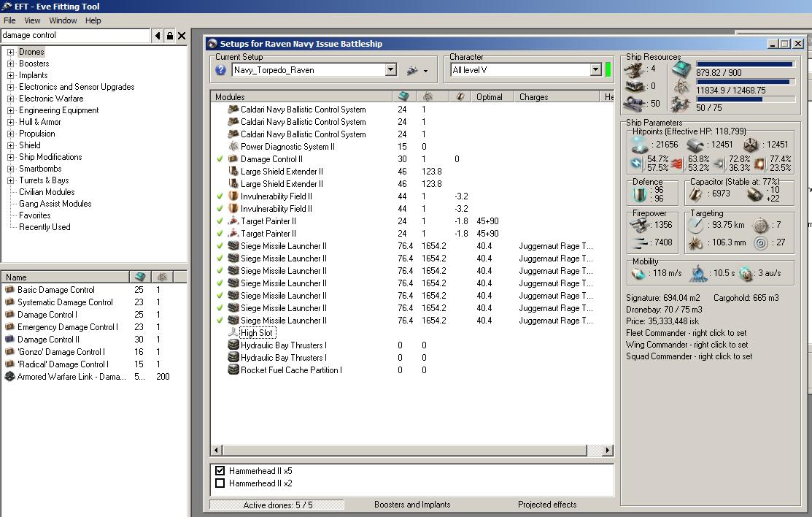Image resolution: width=812 pixels, height=517 pixels.
Task: Toggle the second Target Painter II checkmark
Action: [220, 234]
